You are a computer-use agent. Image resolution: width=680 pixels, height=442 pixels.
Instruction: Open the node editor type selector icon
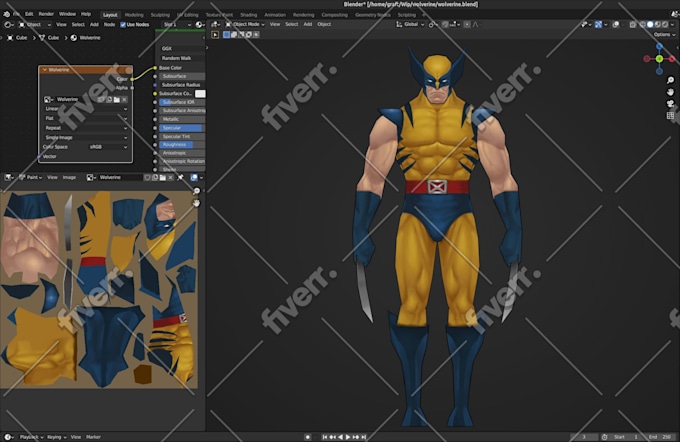click(x=8, y=25)
